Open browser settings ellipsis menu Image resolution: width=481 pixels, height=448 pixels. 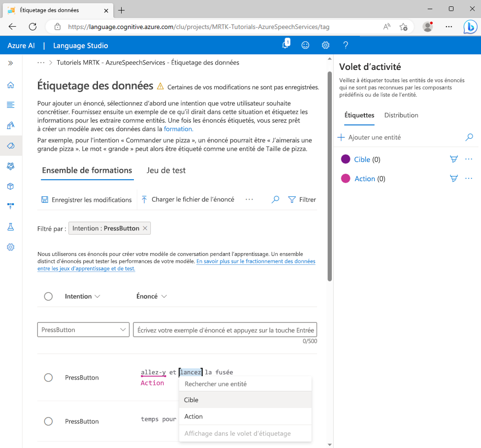449,27
